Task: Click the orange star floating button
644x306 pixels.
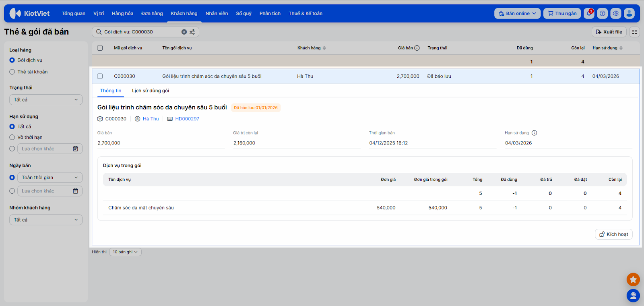Action: (x=633, y=279)
